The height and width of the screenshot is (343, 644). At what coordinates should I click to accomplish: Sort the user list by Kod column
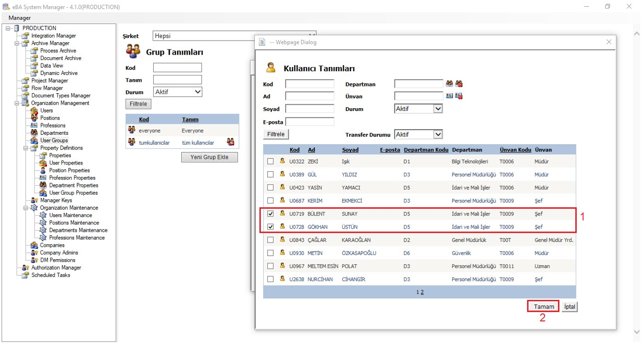pos(294,150)
